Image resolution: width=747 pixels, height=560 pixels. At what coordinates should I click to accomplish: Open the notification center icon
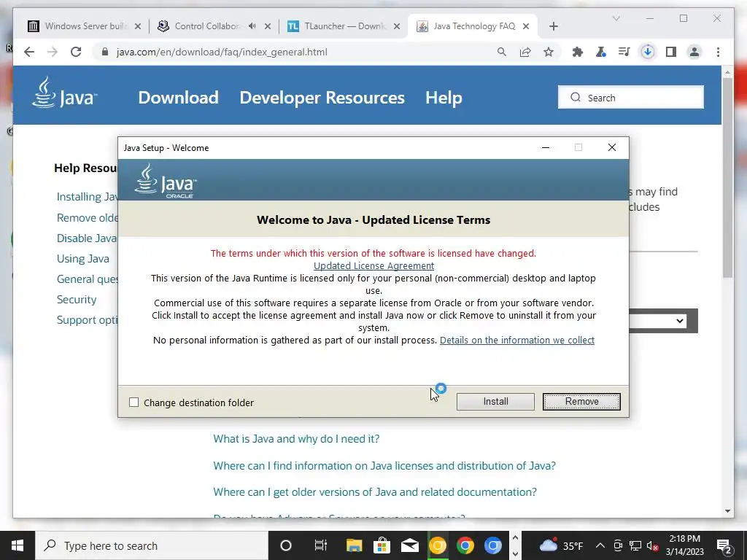(x=724, y=545)
